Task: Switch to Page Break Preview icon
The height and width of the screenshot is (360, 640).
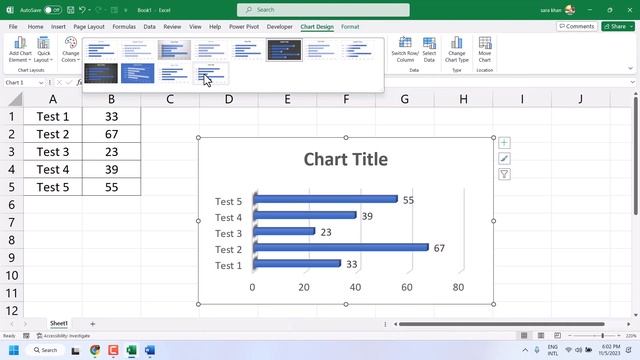Action: tap(558, 336)
